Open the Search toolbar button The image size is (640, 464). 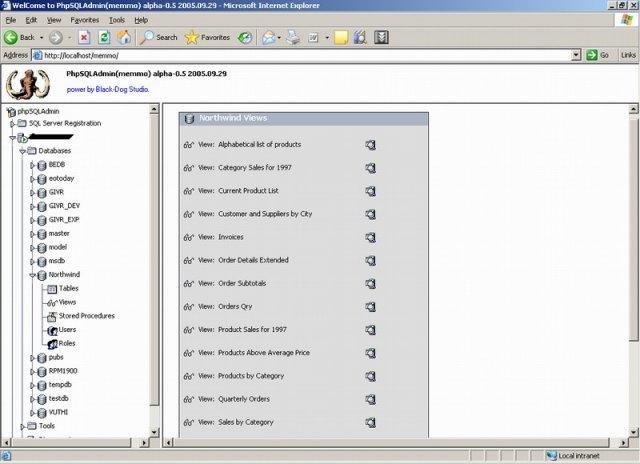click(x=158, y=38)
